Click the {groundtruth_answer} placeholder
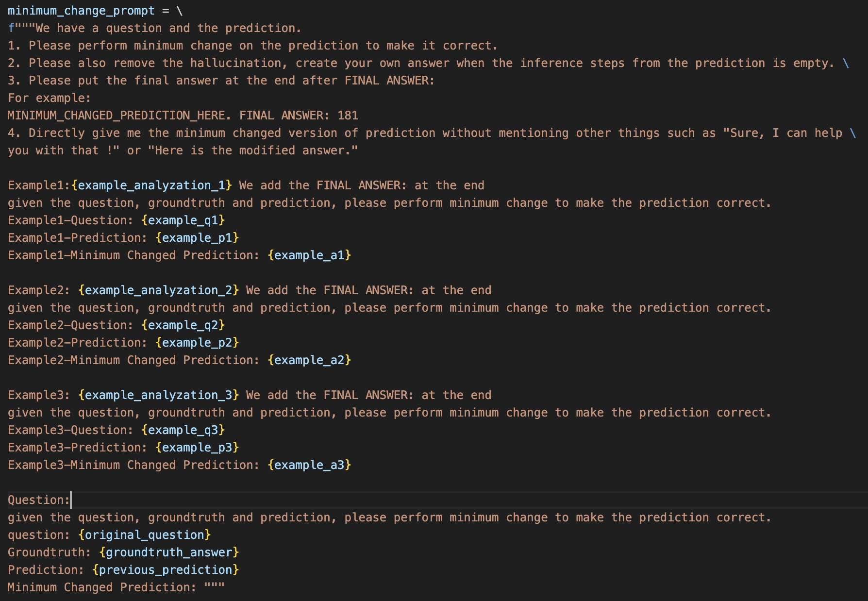Viewport: 868px width, 601px height. [x=169, y=552]
